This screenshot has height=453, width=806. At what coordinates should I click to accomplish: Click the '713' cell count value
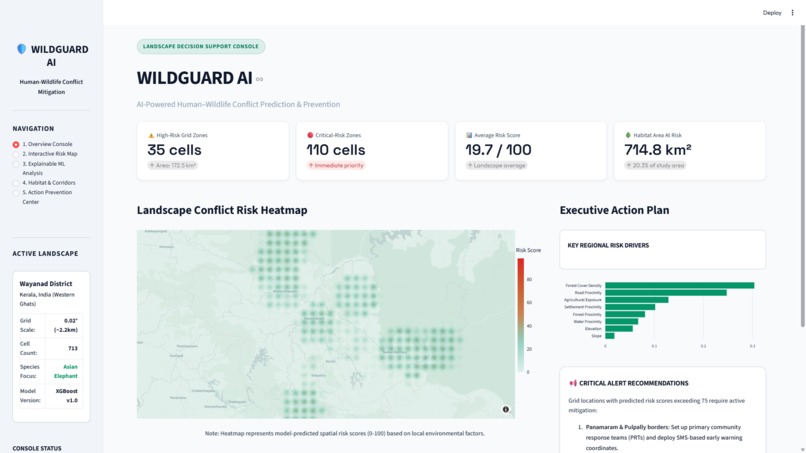tap(73, 349)
